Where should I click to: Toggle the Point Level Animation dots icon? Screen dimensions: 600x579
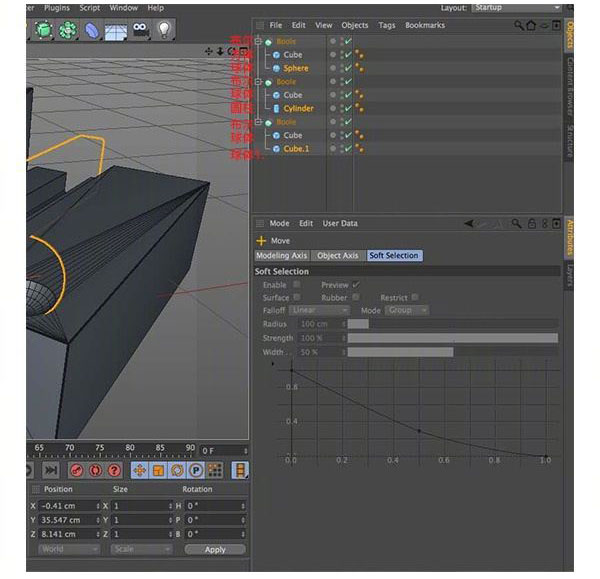tap(215, 470)
